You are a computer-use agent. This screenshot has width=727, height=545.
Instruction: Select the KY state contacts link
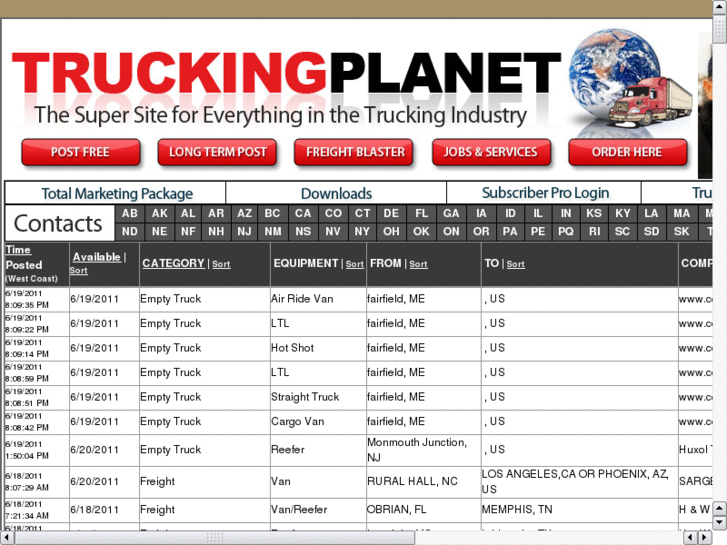point(622,213)
